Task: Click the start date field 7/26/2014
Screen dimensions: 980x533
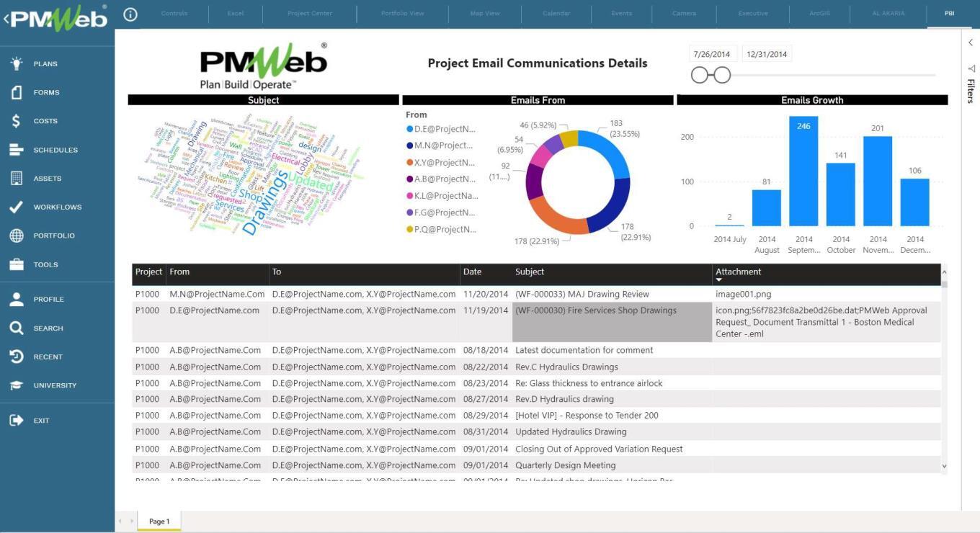Action: coord(711,54)
